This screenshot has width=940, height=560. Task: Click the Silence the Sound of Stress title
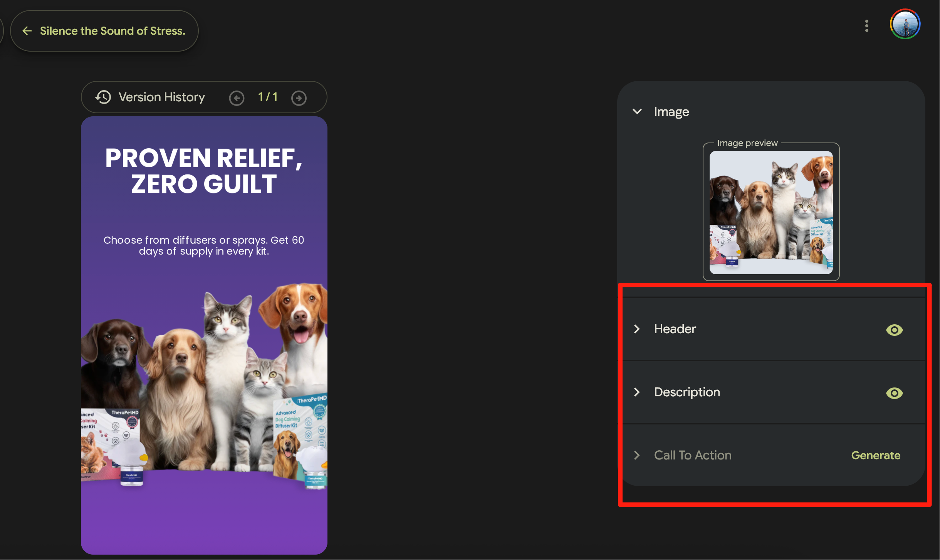(112, 31)
